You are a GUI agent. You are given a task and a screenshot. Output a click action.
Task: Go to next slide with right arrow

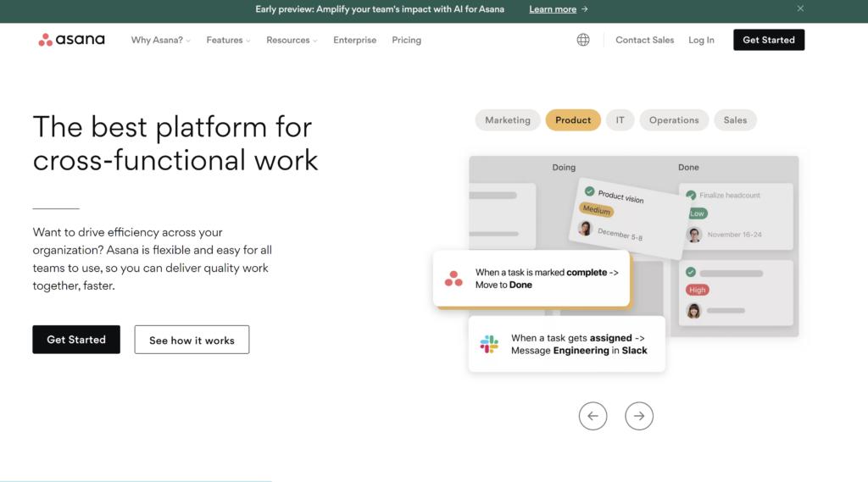639,416
